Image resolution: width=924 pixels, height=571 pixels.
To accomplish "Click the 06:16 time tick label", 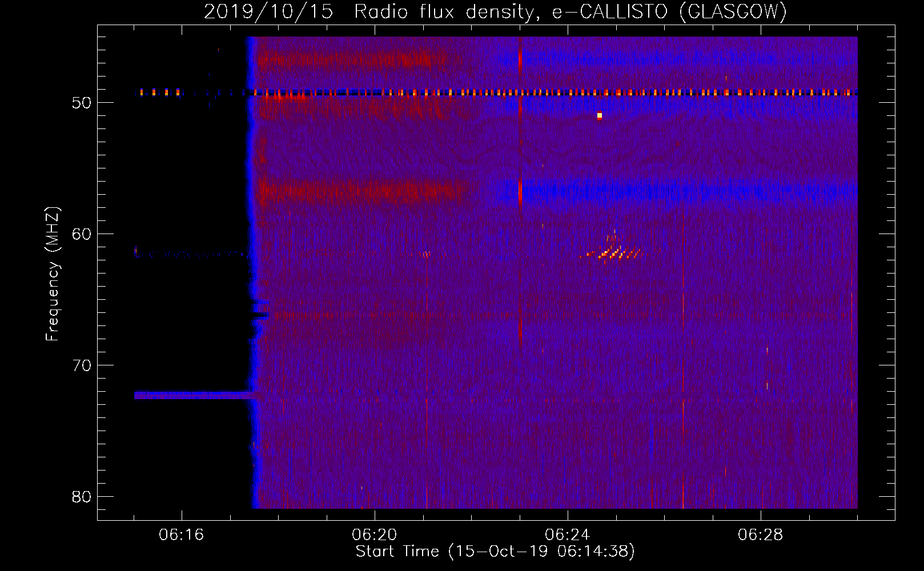I will point(181,535).
